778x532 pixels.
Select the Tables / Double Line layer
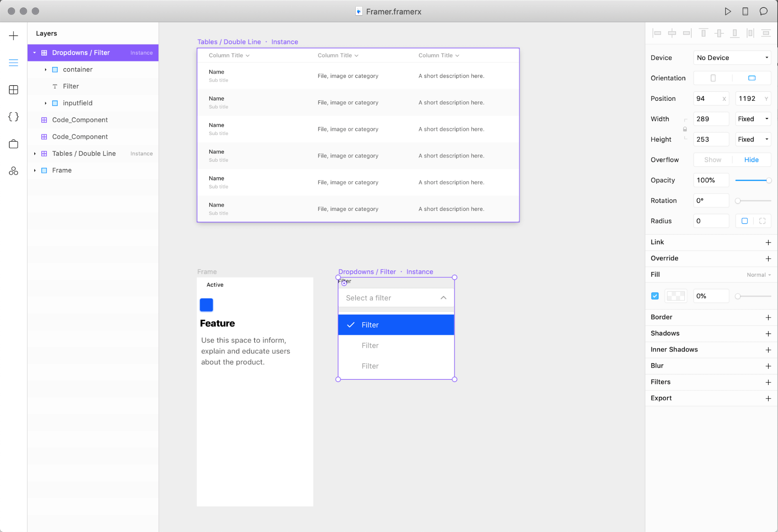tap(84, 153)
